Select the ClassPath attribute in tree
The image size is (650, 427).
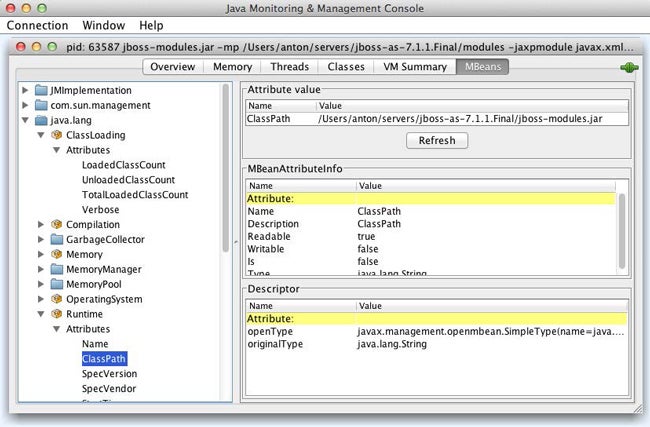coord(104,359)
